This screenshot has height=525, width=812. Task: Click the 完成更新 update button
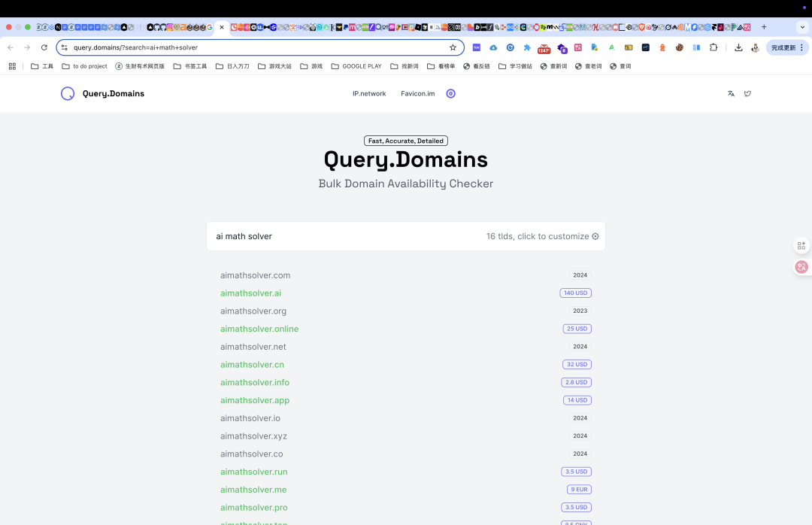click(787, 47)
